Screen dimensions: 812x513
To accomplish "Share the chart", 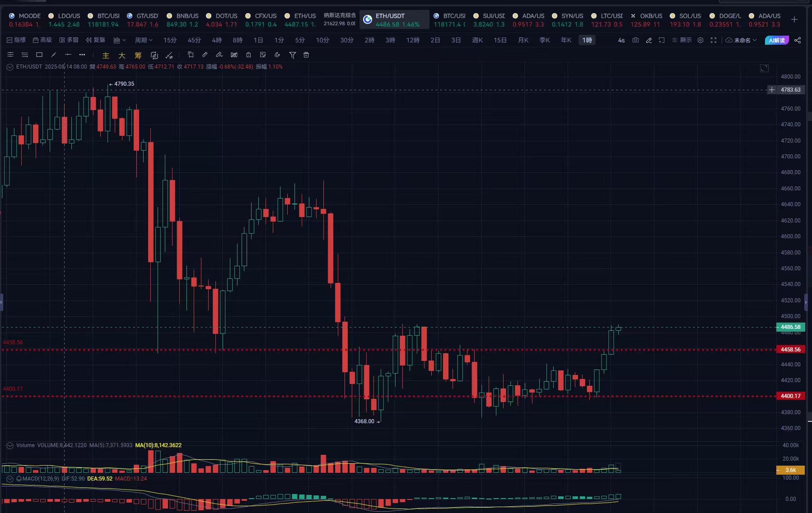I will pyautogui.click(x=798, y=40).
